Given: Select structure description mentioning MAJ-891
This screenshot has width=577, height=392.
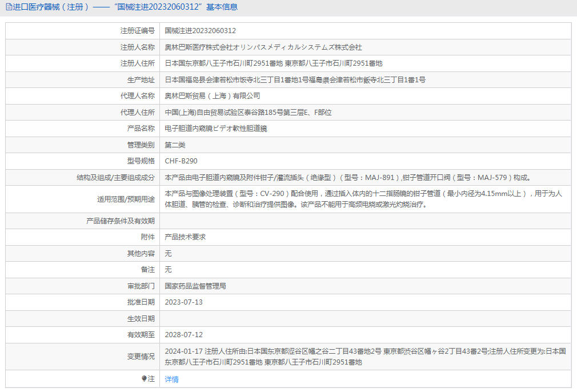Looking at the screenshot, I should 348,177.
